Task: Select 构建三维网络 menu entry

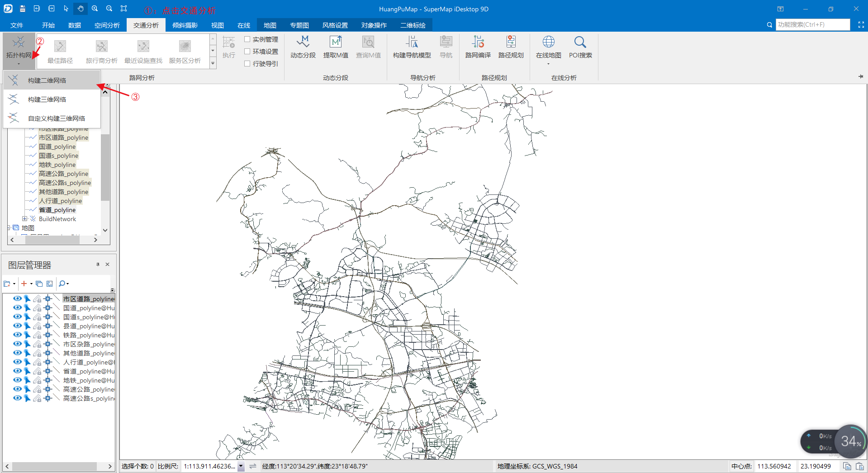Action: pos(47,99)
